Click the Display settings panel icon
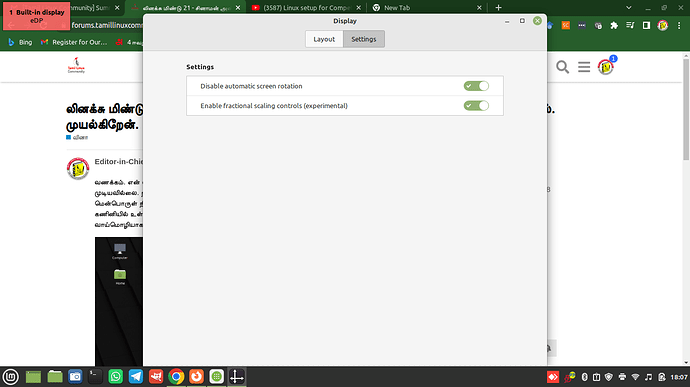The height and width of the screenshot is (387, 690). click(237, 377)
